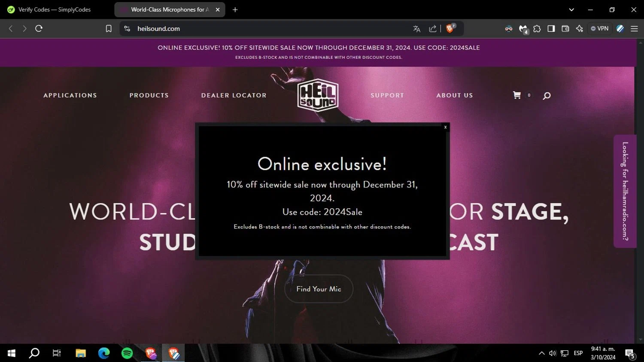Viewport: 644px width, 362px height.
Task: View site information icon
Action: click(x=127, y=28)
